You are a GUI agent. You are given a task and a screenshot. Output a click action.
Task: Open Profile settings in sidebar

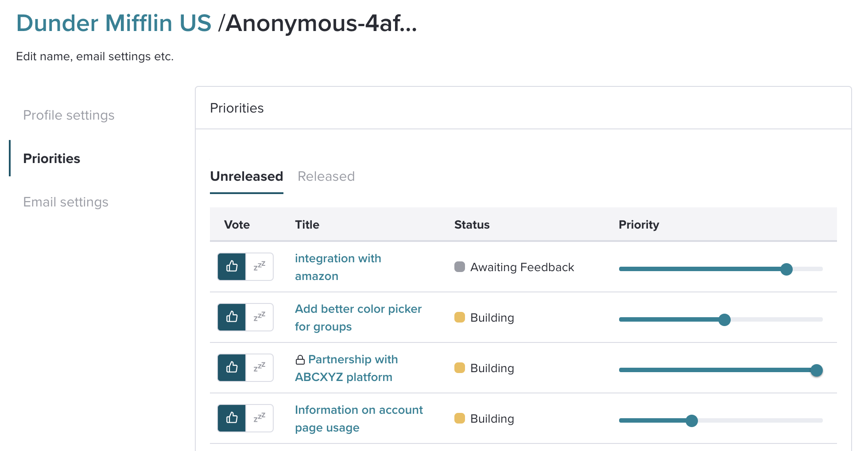click(x=69, y=115)
